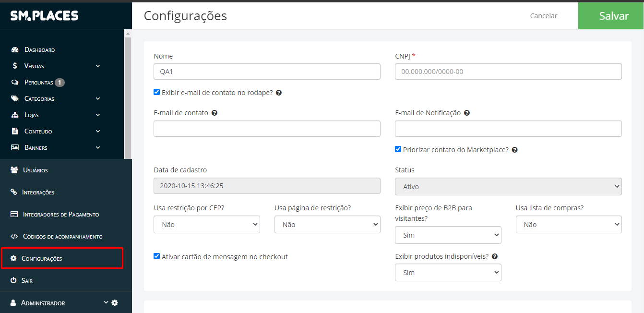Image resolution: width=644 pixels, height=313 pixels.
Task: Click the E-mail de contato input field
Action: (267, 129)
